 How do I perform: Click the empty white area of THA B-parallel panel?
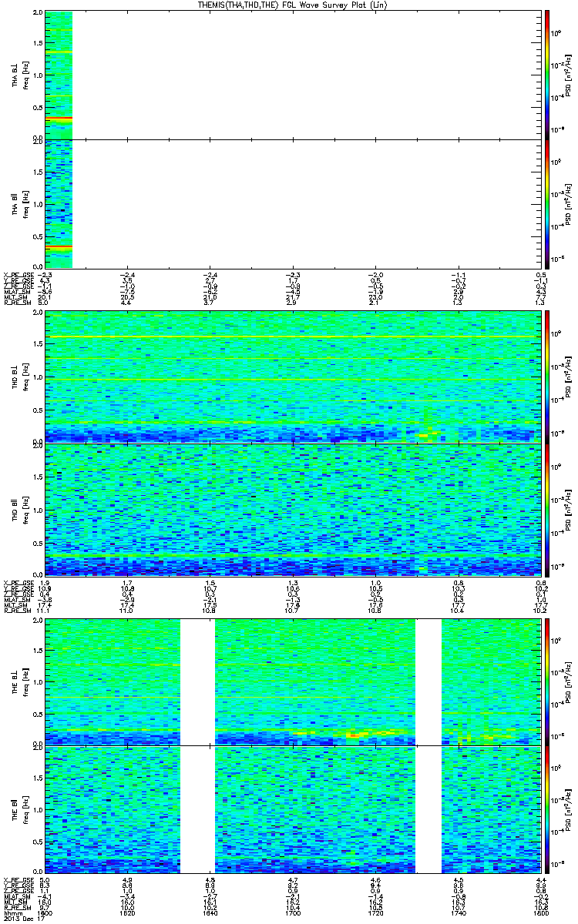308,203
